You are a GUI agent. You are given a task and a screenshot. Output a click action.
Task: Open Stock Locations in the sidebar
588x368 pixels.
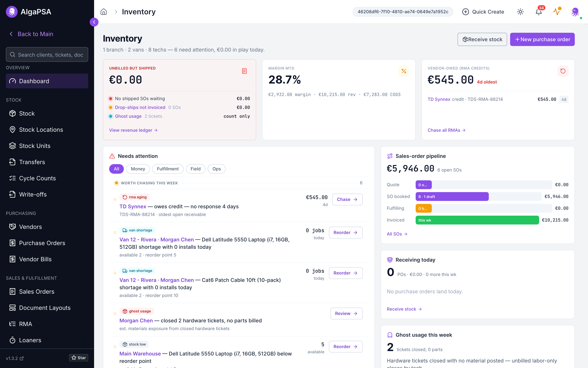click(47, 130)
